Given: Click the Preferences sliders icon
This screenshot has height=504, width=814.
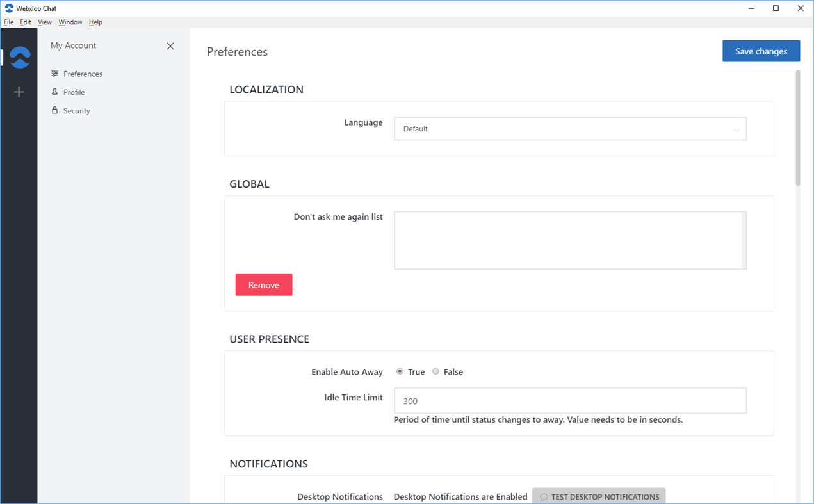Looking at the screenshot, I should [55, 74].
